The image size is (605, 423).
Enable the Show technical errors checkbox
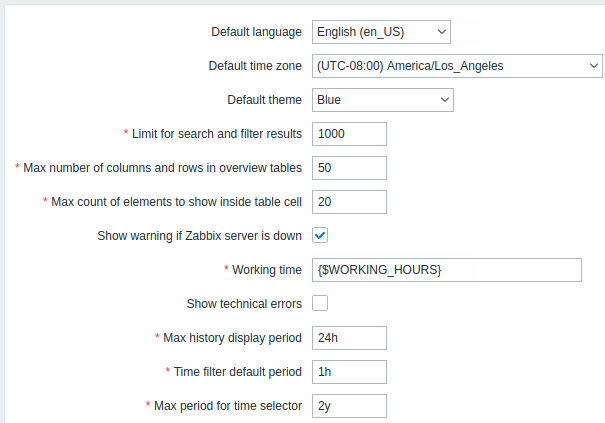click(x=320, y=303)
